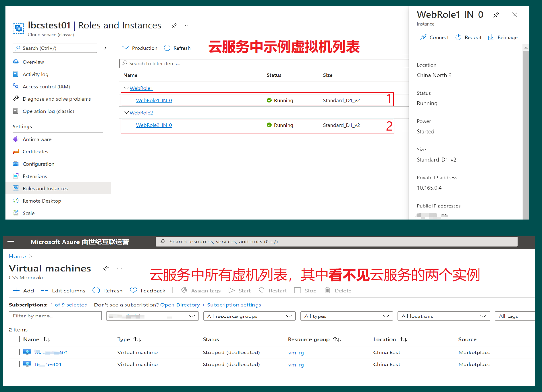This screenshot has width=542, height=392.
Task: Click the Feedback heart icon
Action: [x=133, y=290]
